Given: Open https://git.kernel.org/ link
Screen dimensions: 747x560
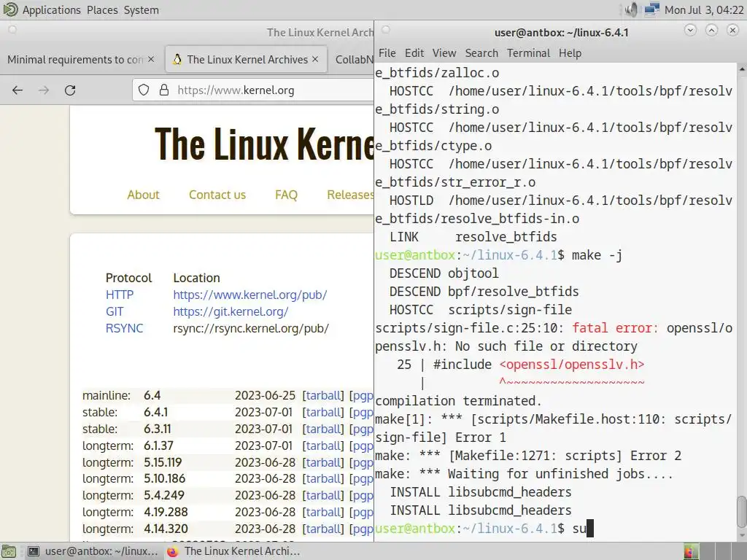Looking at the screenshot, I should click(x=231, y=311).
